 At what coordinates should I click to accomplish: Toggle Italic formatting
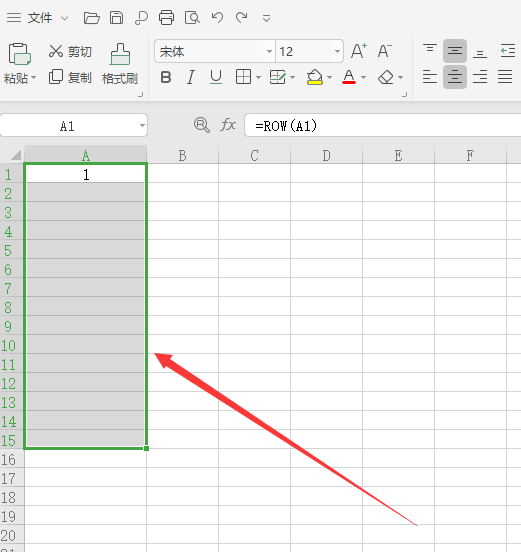pyautogui.click(x=190, y=77)
